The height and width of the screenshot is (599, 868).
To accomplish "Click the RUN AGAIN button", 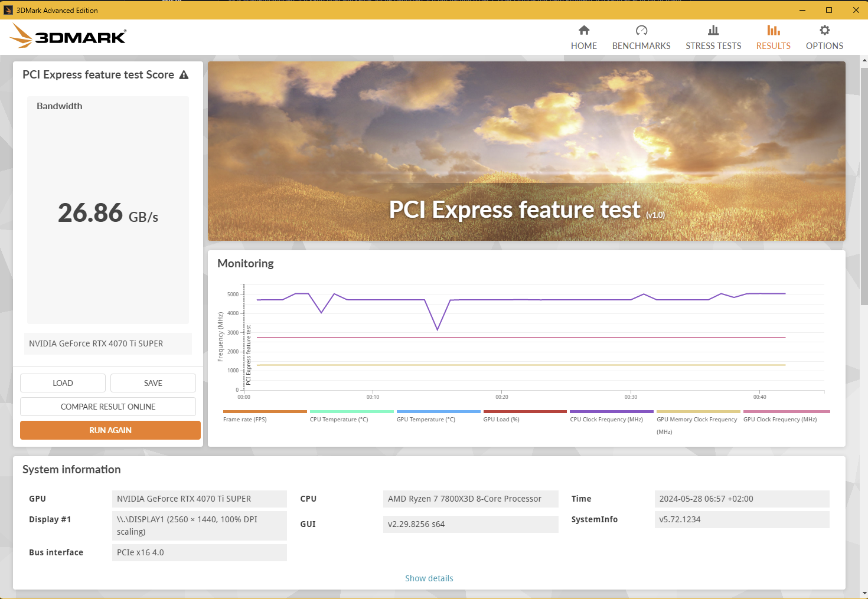I will pyautogui.click(x=110, y=430).
